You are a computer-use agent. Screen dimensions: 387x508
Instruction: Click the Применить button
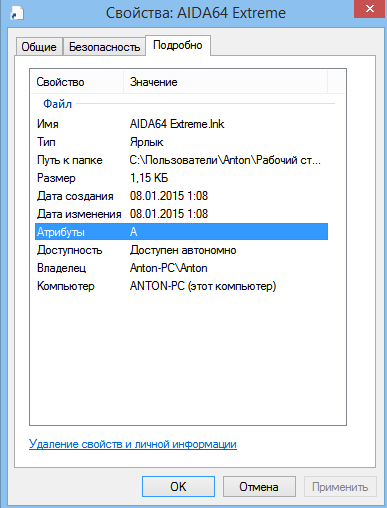340,487
